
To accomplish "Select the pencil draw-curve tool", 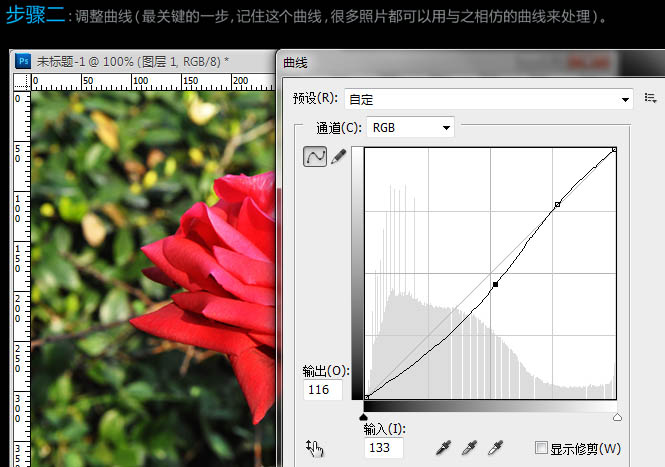I will [x=339, y=157].
